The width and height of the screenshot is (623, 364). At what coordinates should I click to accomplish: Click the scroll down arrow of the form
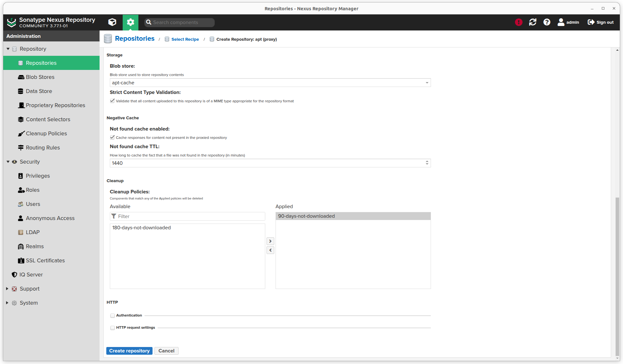point(617,359)
